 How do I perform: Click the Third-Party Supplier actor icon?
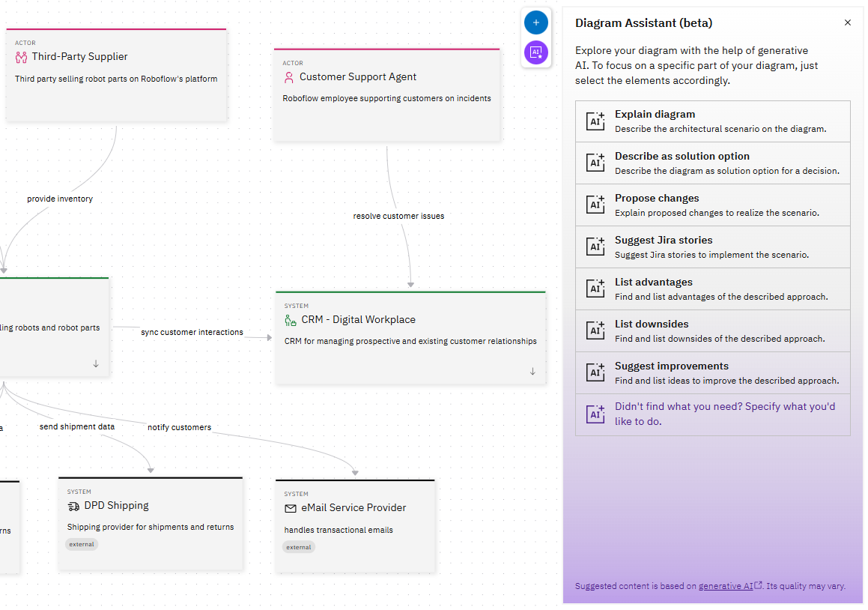(x=21, y=57)
